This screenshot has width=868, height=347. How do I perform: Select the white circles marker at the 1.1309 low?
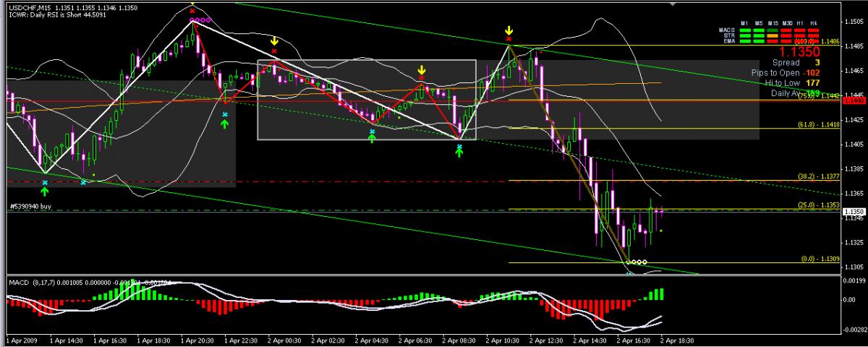(637, 262)
